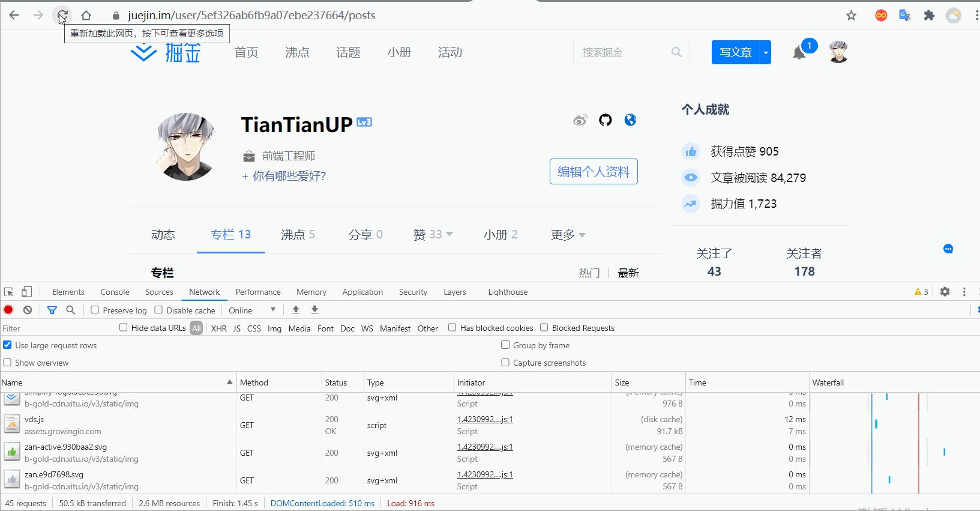Uncheck Use large request rows
This screenshot has width=980, height=511.
tap(7, 345)
